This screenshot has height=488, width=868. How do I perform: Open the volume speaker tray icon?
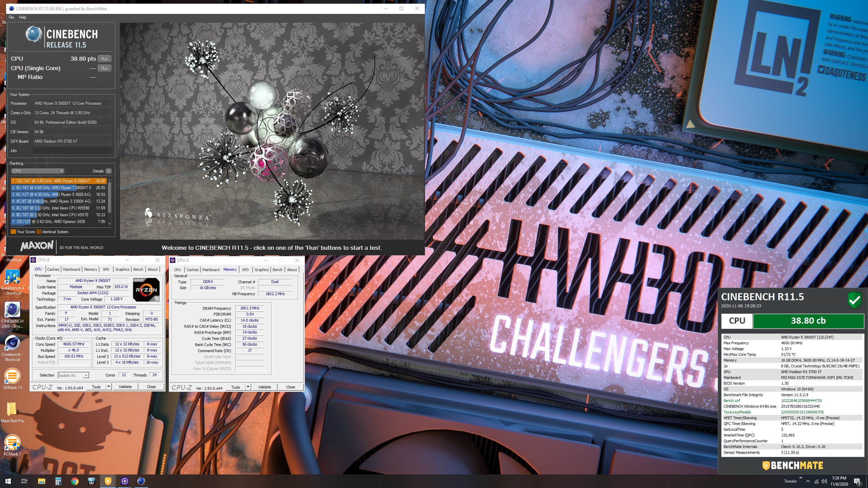coord(825,481)
